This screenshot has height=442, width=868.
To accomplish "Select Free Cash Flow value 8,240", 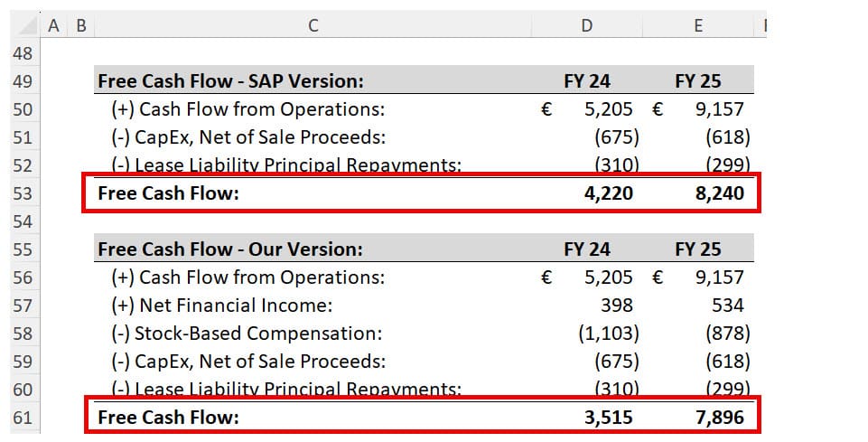I will pyautogui.click(x=720, y=193).
